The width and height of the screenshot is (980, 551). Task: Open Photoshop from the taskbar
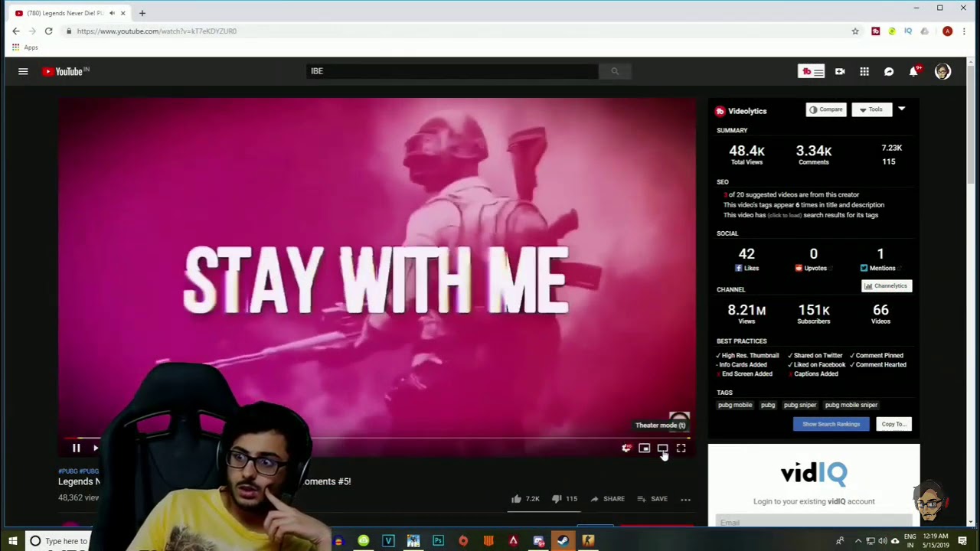[x=438, y=541]
